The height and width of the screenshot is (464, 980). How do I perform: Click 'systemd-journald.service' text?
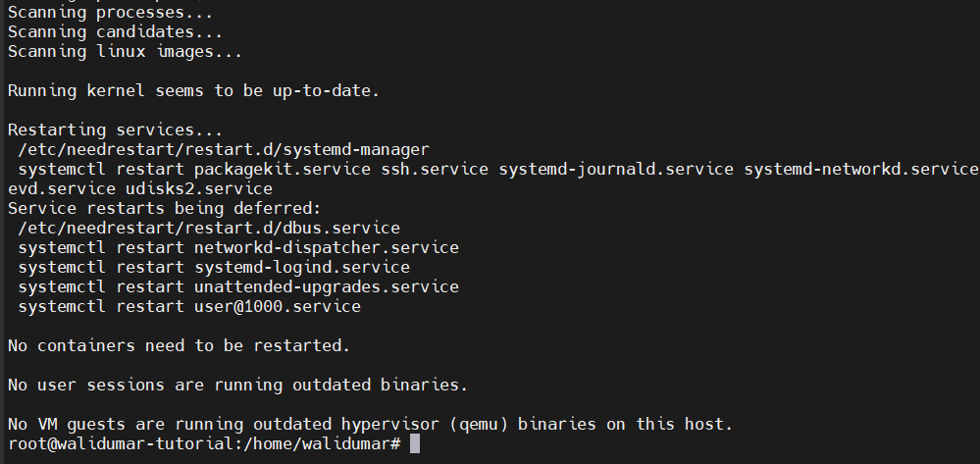click(x=616, y=170)
